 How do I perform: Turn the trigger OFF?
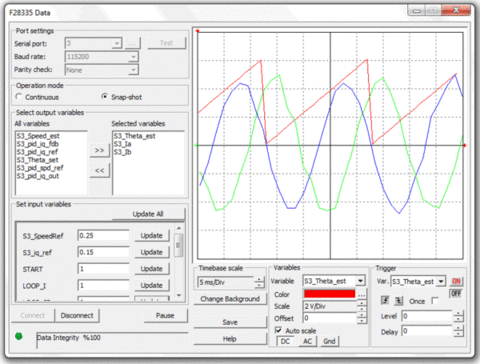456,293
